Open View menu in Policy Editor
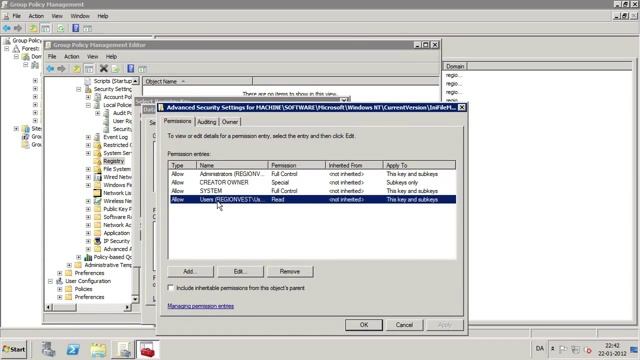This screenshot has height=360, width=640. tap(93, 56)
